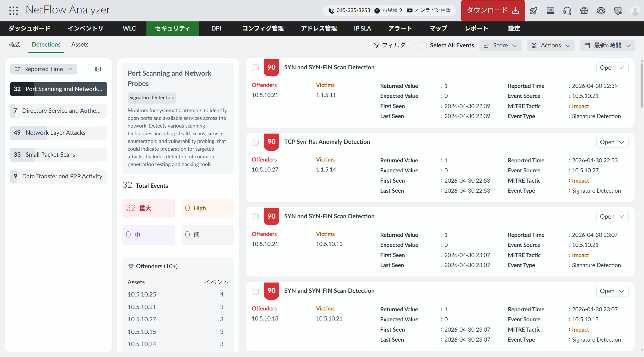This screenshot has width=644, height=357.
Task: Change Open status on event with victim 10.5.10.13
Action: click(612, 217)
